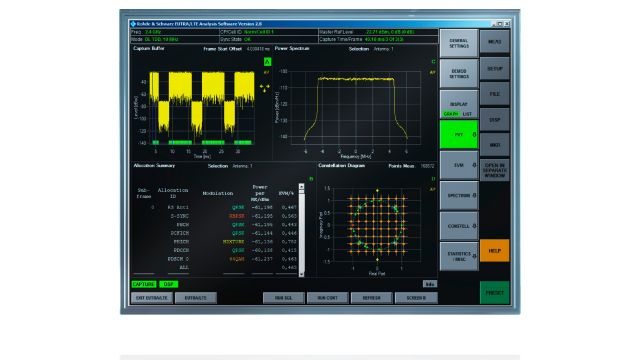
Task: Click the yellow marker arrows icon
Action: pos(264,87)
